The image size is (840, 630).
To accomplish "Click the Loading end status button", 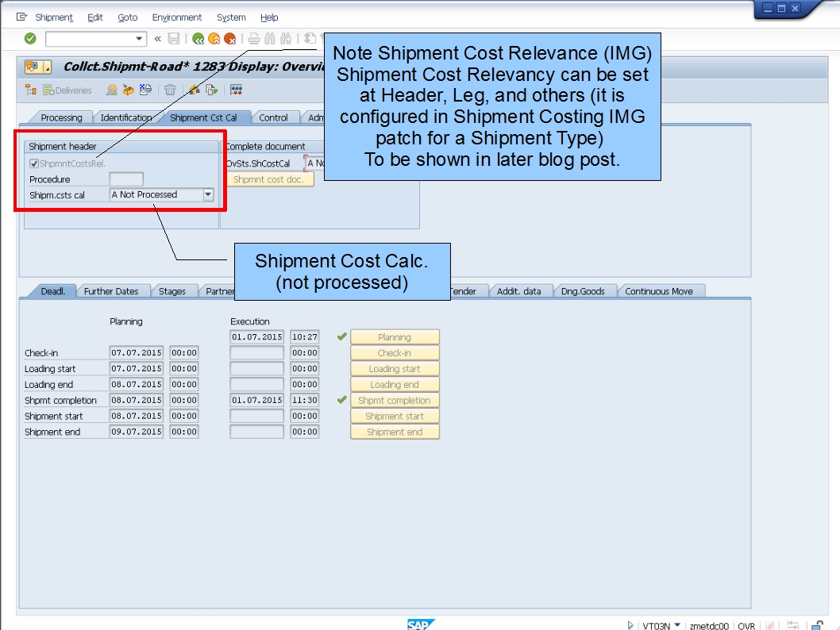I will (395, 384).
